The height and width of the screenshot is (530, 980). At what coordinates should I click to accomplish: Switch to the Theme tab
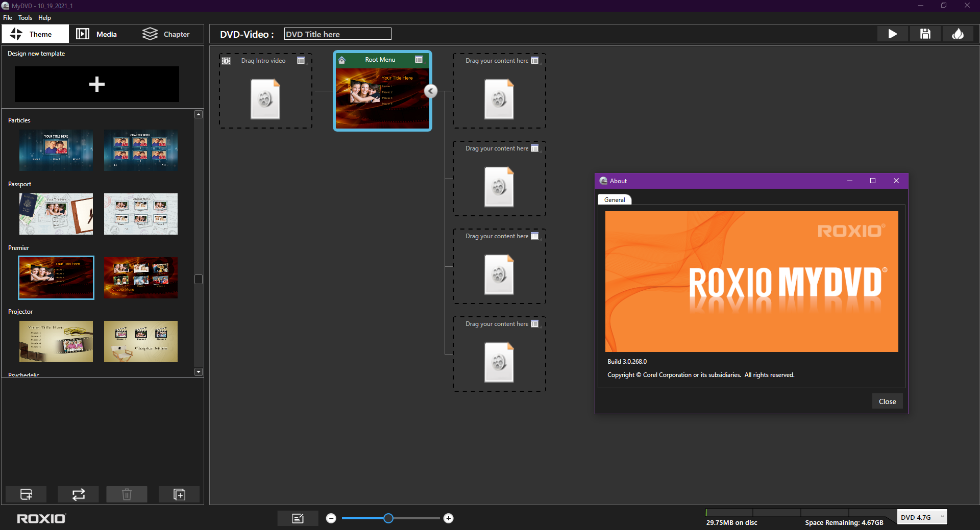35,34
